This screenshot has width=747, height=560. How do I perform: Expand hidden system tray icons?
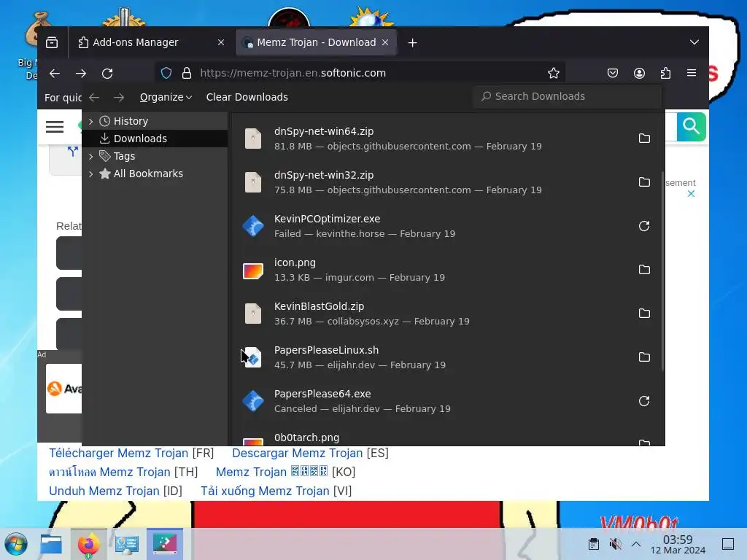point(636,544)
